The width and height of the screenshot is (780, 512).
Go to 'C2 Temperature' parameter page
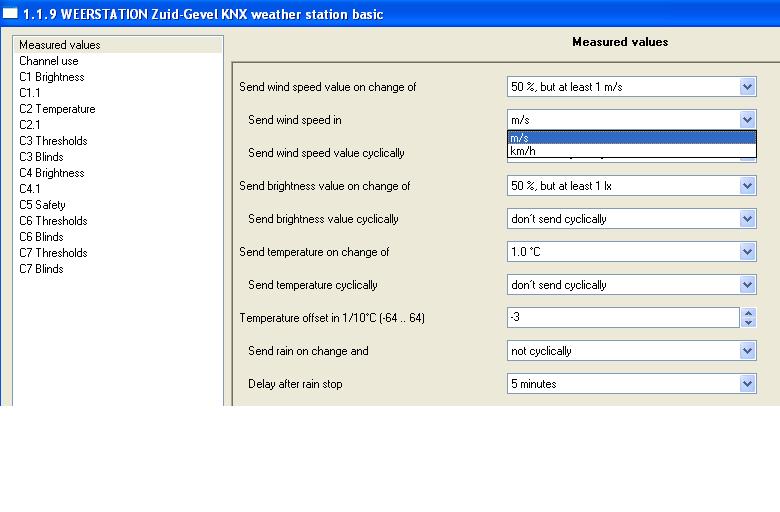(57, 109)
